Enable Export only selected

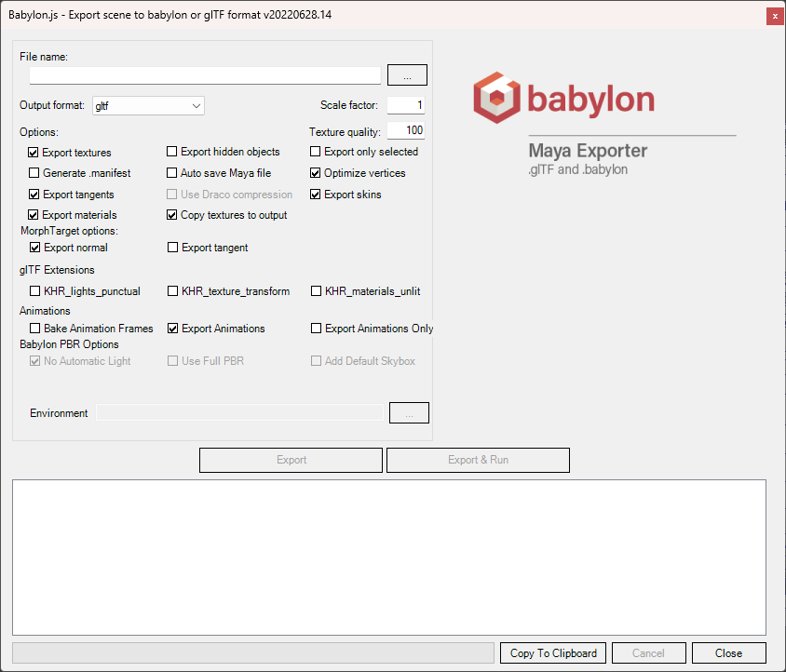click(315, 152)
